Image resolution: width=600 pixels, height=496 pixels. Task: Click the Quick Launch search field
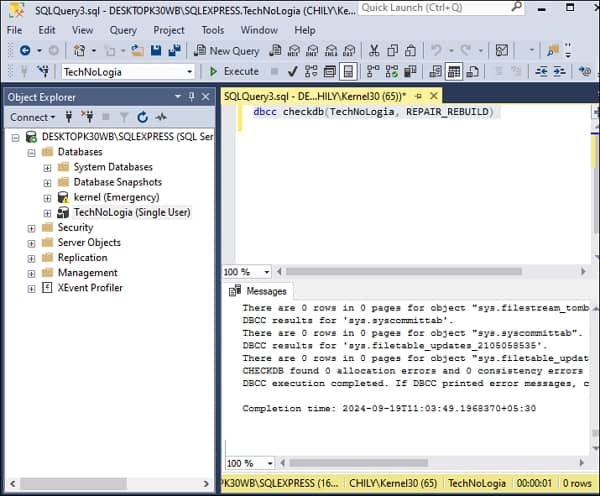coord(442,7)
